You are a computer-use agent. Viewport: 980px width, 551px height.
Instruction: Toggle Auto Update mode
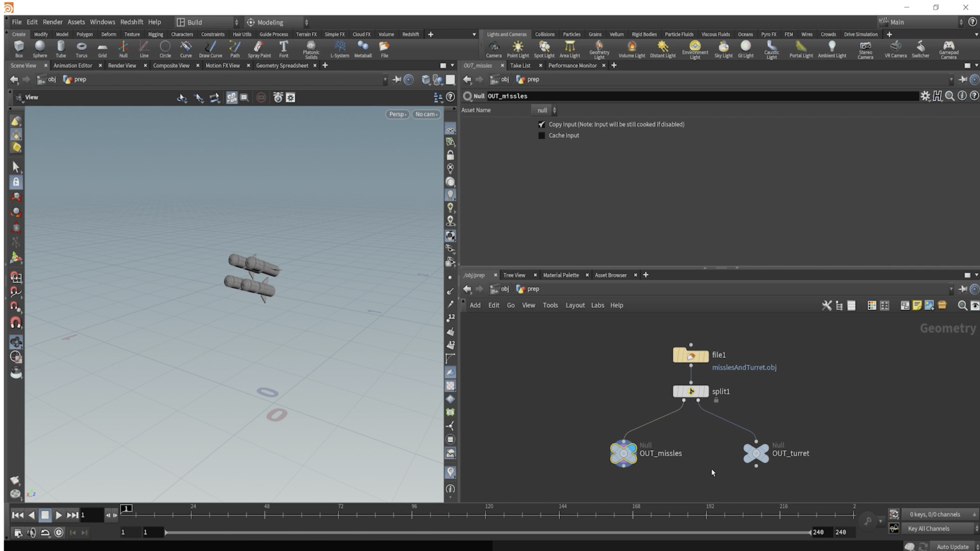[x=952, y=546]
